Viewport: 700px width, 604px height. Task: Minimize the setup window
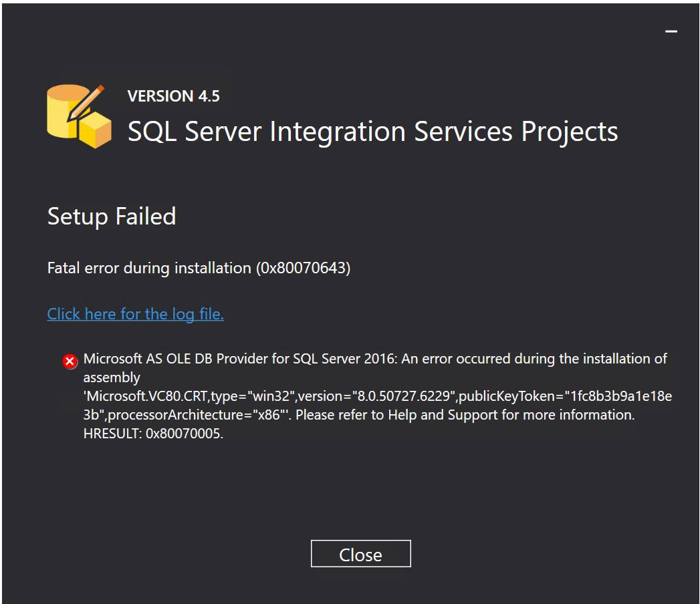pos(671,31)
